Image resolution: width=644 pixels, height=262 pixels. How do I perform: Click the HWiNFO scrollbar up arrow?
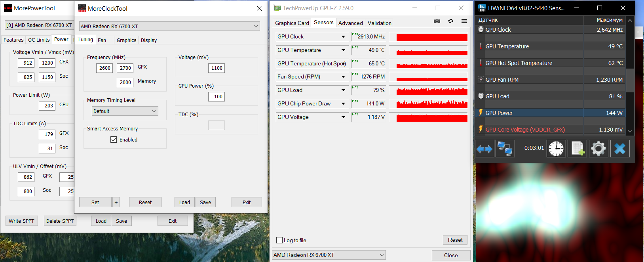(630, 20)
